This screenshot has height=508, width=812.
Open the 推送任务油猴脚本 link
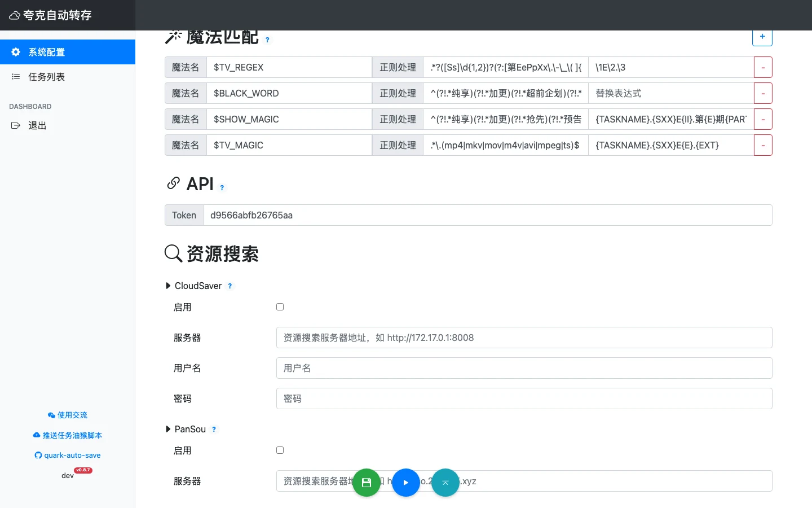68,435
